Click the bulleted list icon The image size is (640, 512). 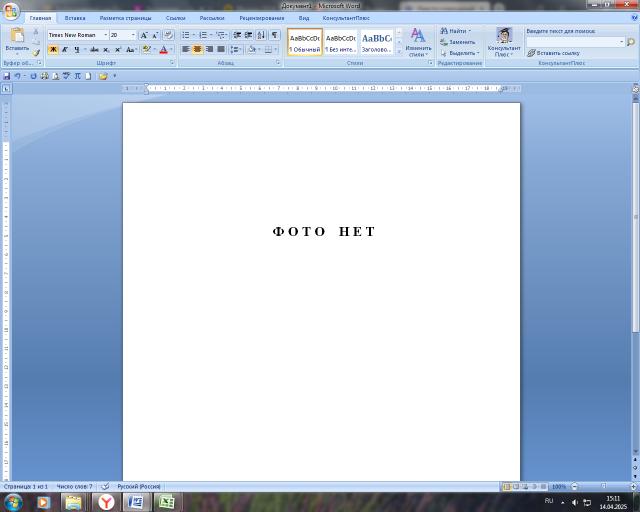[x=186, y=35]
